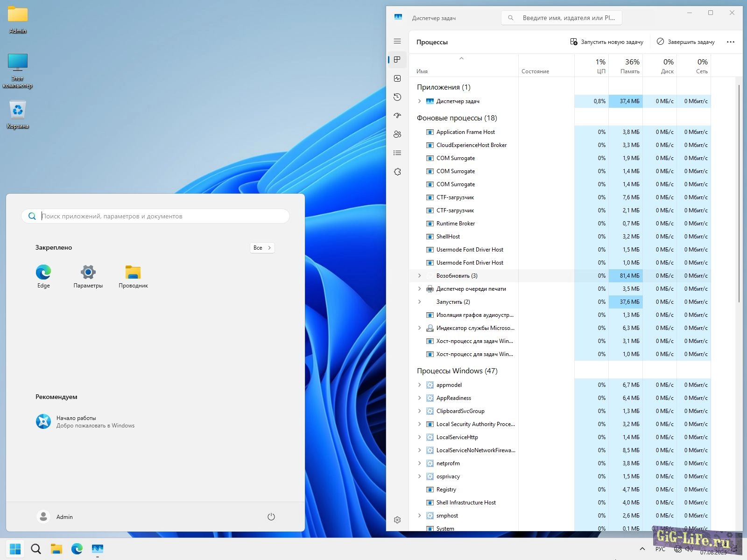
Task: Click the power button in Start menu
Action: (271, 517)
